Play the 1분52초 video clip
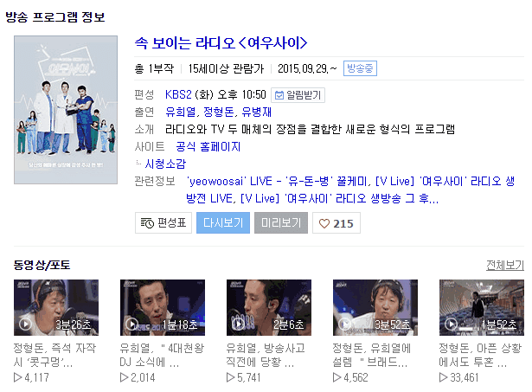 point(482,307)
